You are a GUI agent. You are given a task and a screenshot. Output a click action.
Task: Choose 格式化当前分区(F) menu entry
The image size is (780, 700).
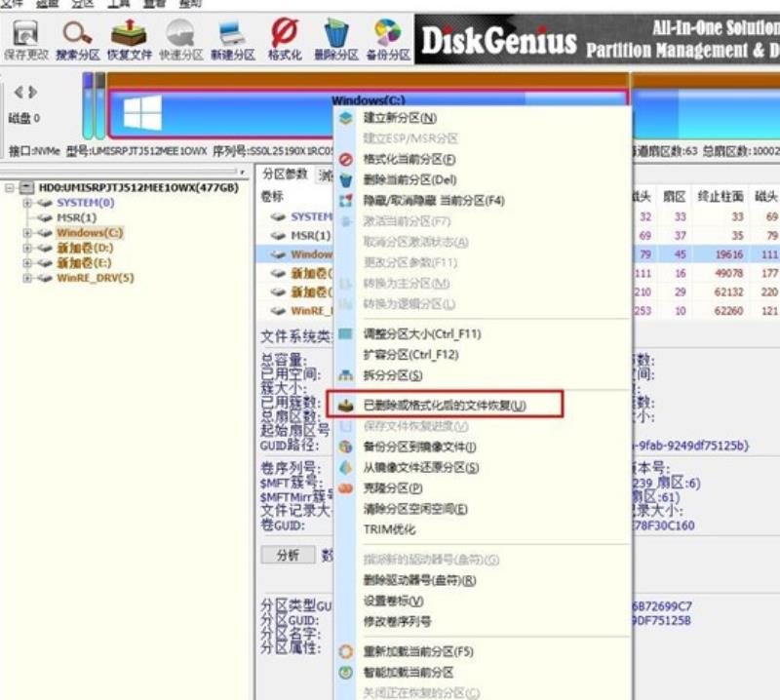click(x=409, y=159)
